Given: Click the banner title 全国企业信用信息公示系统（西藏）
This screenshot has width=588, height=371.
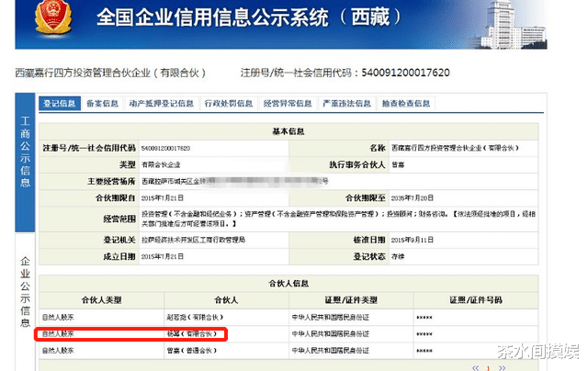Looking at the screenshot, I should (x=249, y=17).
